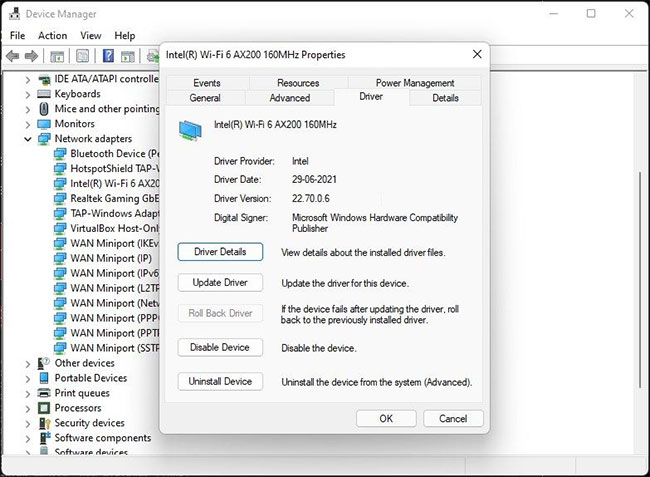Select the VirtualBox Host-Only adapter
650x477 pixels.
tap(110, 228)
